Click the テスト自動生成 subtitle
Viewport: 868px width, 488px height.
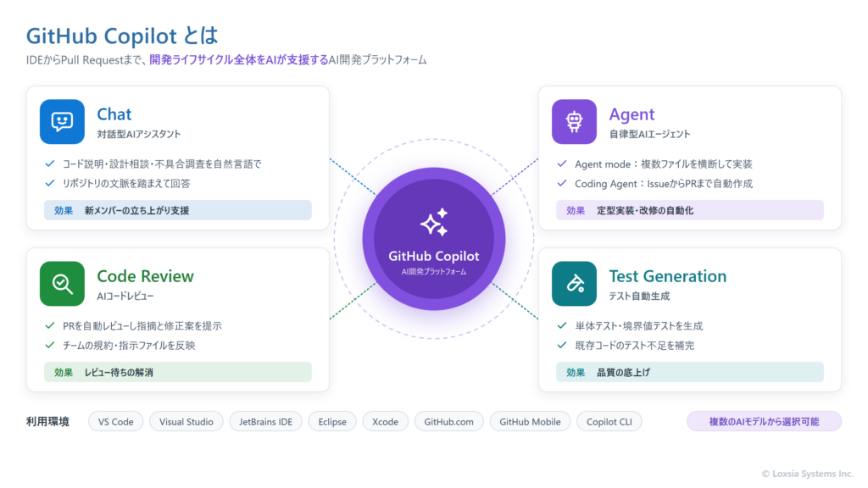[639, 296]
